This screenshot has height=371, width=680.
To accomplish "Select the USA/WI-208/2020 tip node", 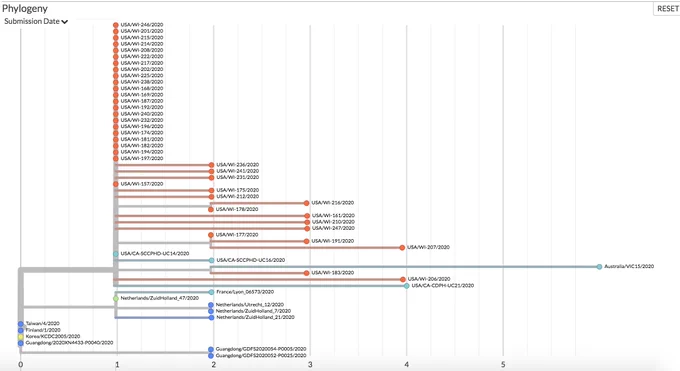I will (116, 50).
